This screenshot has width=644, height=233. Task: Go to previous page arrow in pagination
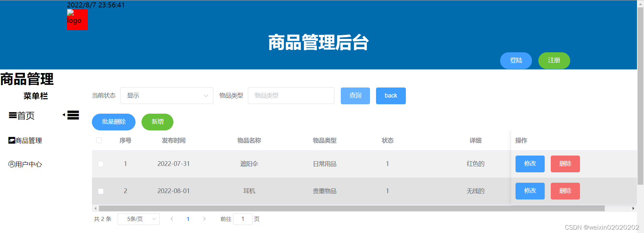172,219
